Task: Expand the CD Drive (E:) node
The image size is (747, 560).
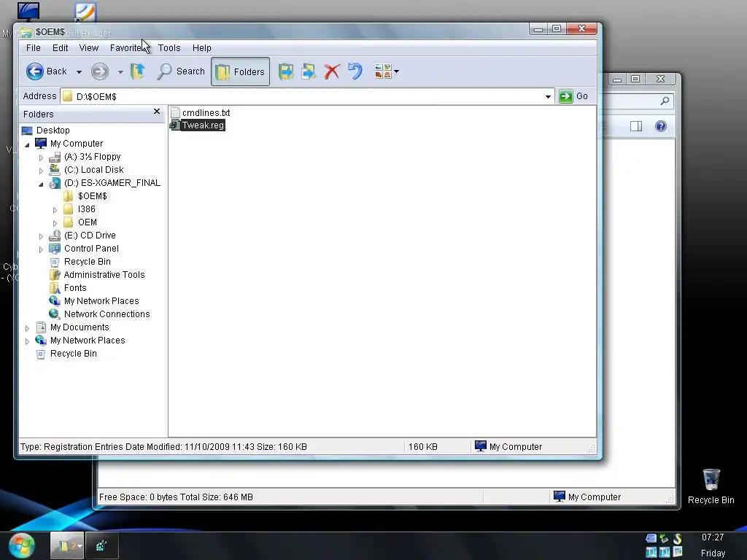Action: pos(41,236)
